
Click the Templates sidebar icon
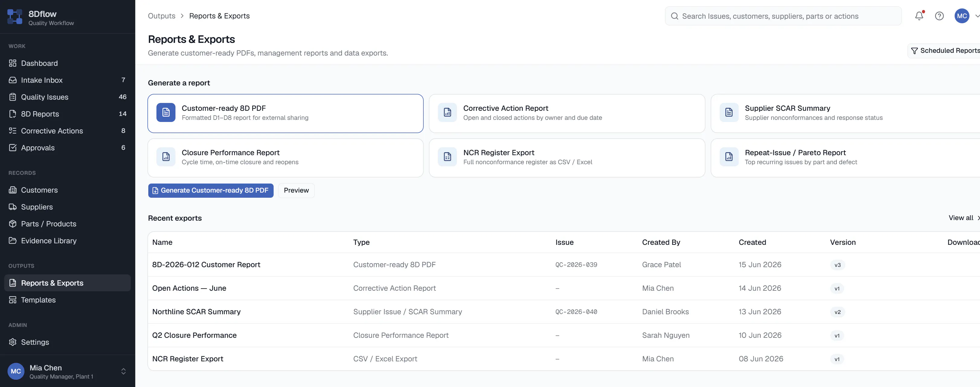point(13,299)
